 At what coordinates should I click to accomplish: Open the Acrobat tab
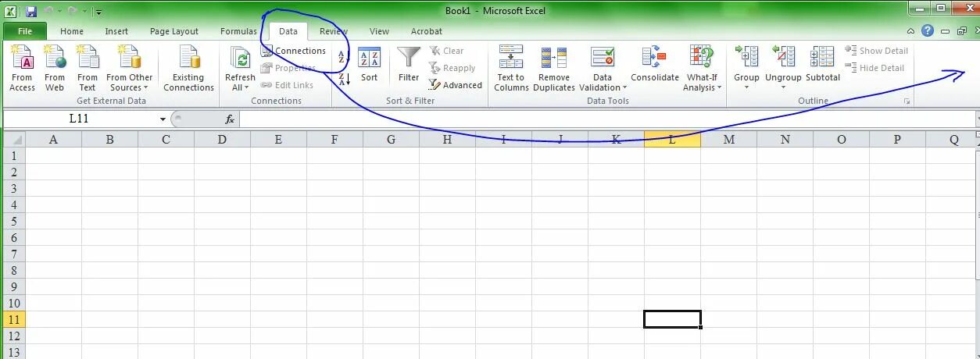(x=427, y=31)
